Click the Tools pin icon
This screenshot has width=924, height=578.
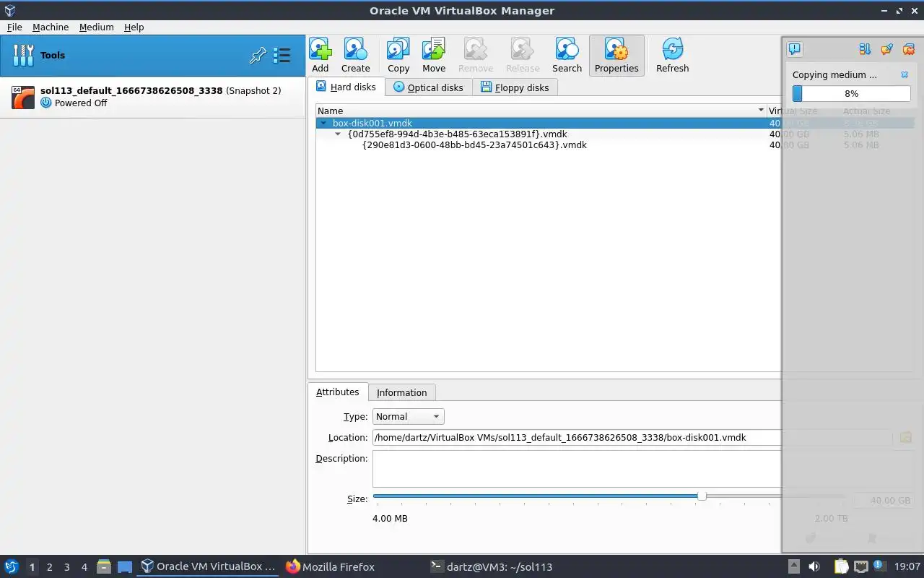[x=258, y=56]
